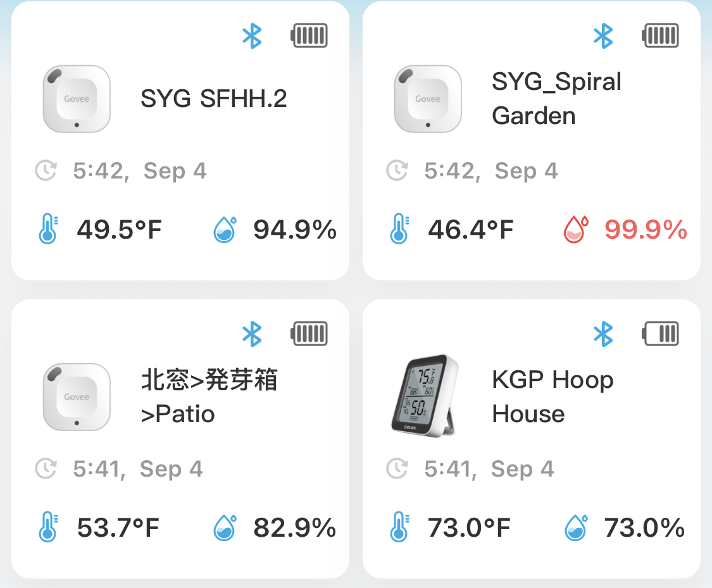
Task: Click the 5:42, Sep 4 timestamp on SYG SFHH.2
Action: (x=139, y=171)
